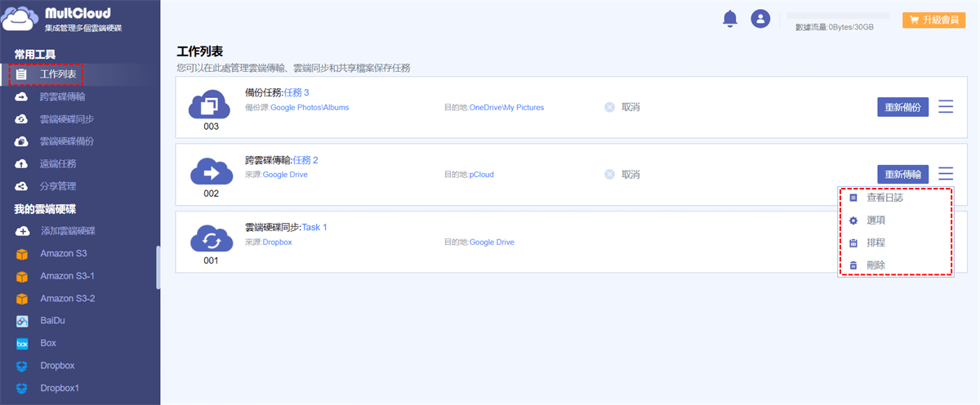Click the 重新備份 button
This screenshot has height=405, width=980.
[x=903, y=107]
